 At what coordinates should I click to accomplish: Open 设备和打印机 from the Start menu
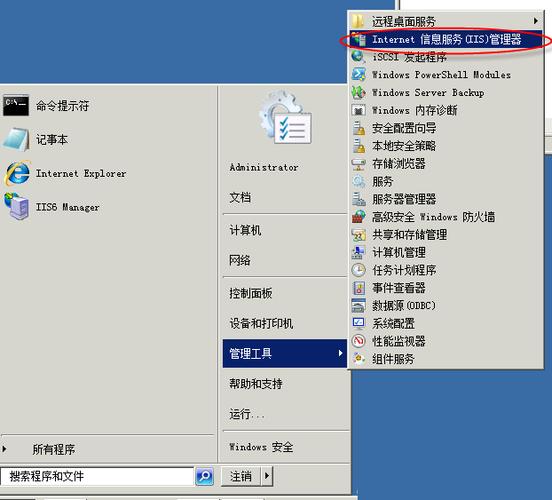tap(261, 323)
